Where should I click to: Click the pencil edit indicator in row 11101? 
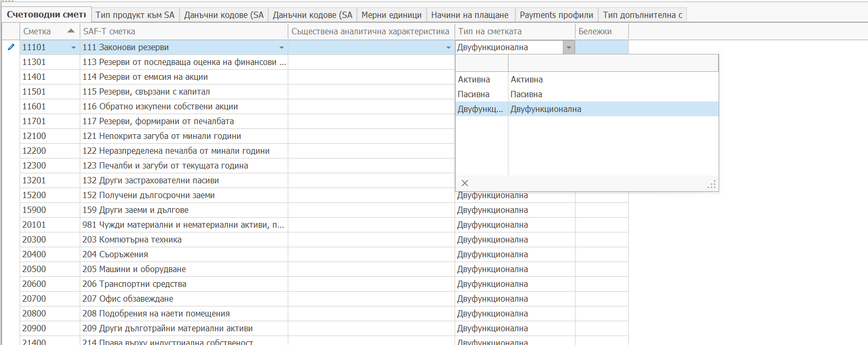tap(11, 47)
